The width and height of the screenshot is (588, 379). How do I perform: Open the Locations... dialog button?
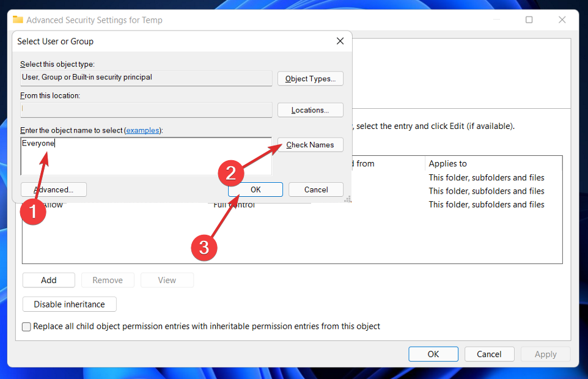pos(310,110)
